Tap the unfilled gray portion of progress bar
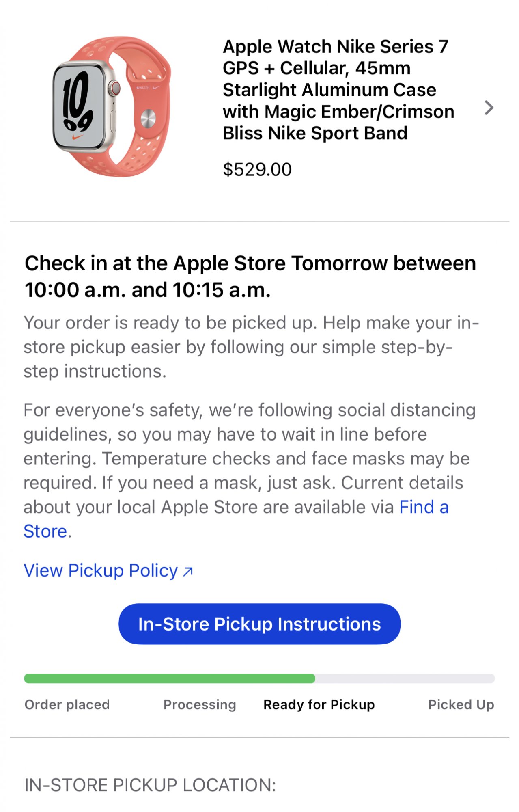The image size is (519, 812). [x=405, y=678]
